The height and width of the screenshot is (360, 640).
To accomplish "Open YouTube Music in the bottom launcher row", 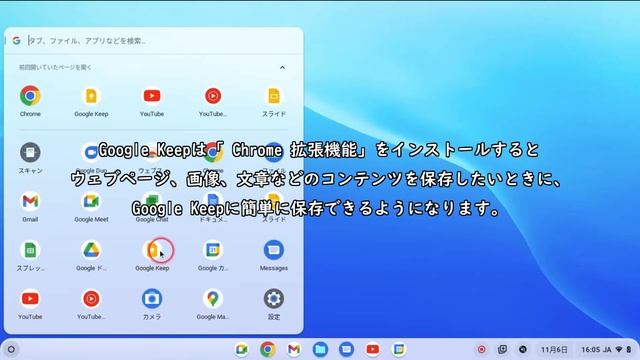I will tap(91, 299).
